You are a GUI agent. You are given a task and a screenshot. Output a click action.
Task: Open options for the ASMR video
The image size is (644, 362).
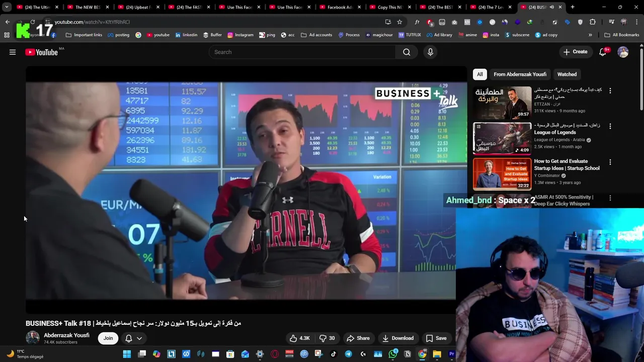tap(610, 198)
